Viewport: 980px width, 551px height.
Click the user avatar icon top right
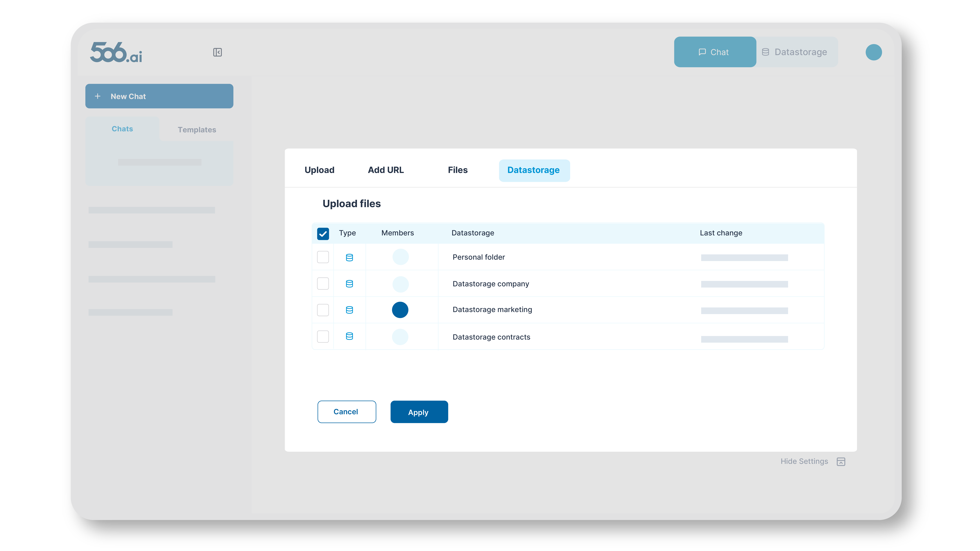(874, 52)
